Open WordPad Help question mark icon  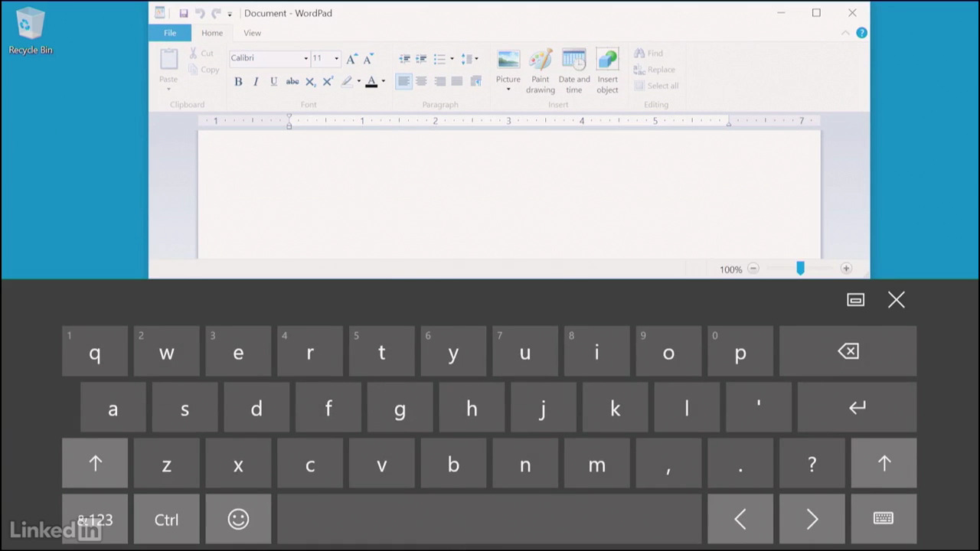861,33
